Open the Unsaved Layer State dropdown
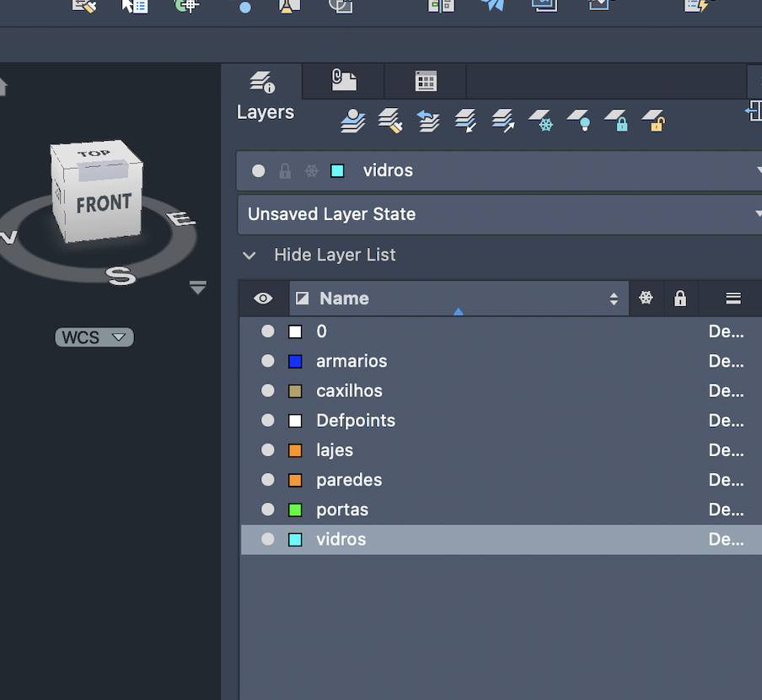Viewport: 762px width, 700px height. click(499, 214)
